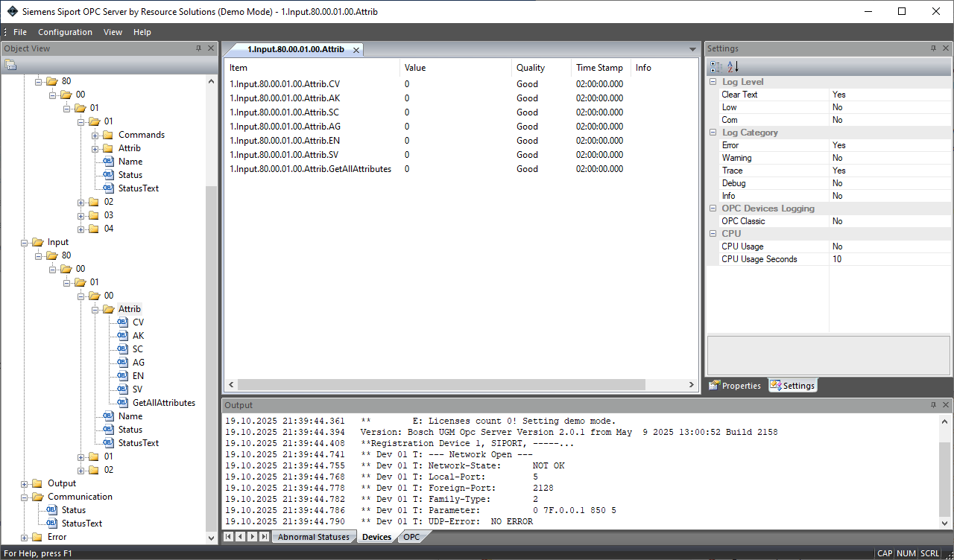The height and width of the screenshot is (560, 954).
Task: Jump to the first output tab arrow
Action: pos(229,537)
